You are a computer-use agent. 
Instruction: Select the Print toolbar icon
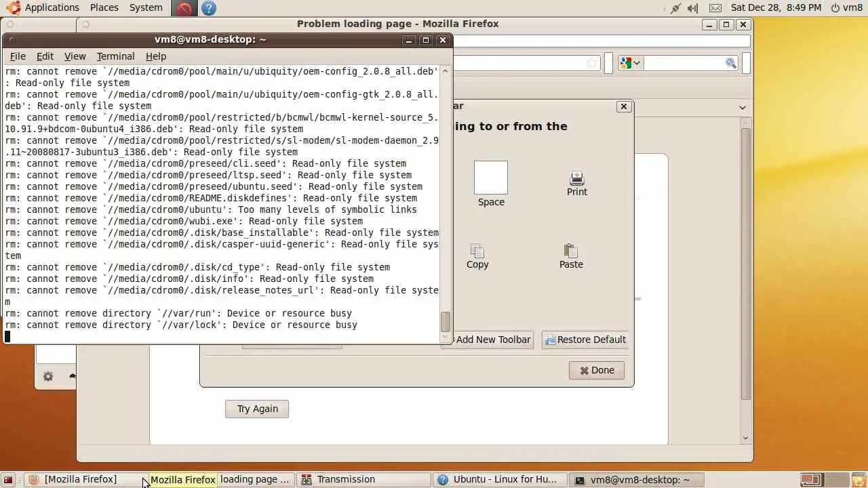[x=577, y=183]
